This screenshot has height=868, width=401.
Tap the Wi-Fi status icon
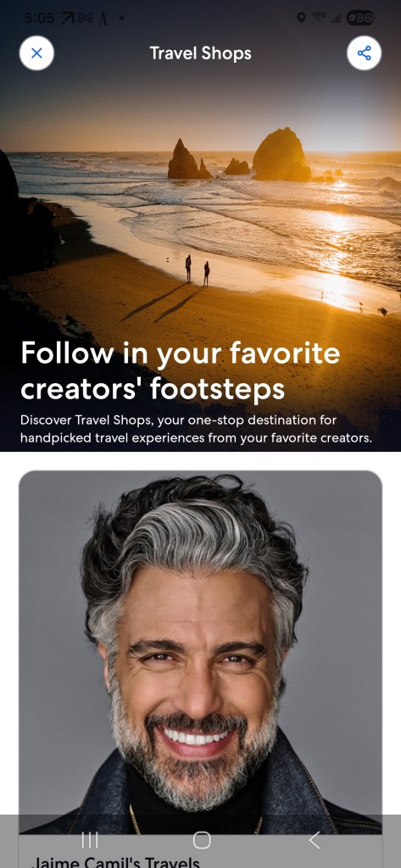(318, 19)
